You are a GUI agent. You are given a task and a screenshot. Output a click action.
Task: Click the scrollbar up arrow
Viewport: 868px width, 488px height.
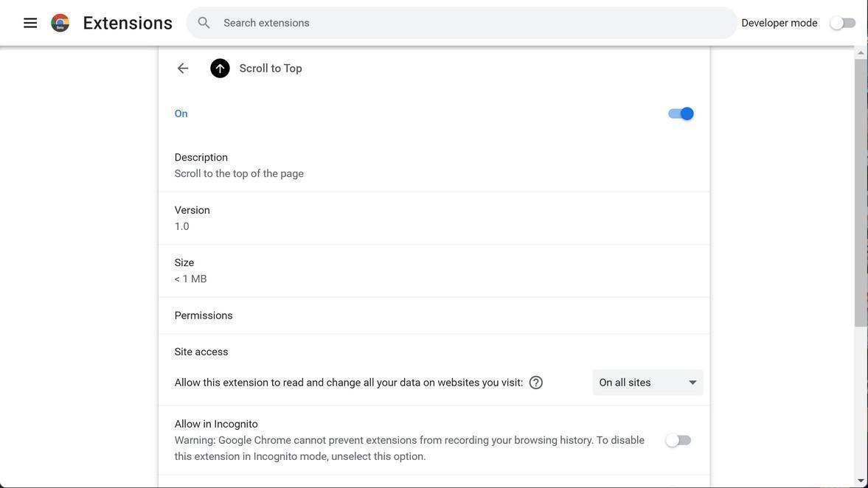[861, 52]
